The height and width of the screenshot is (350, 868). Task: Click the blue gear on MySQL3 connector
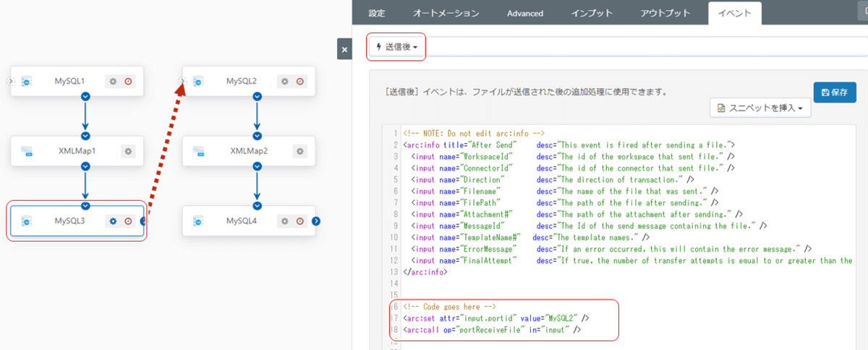pyautogui.click(x=113, y=221)
